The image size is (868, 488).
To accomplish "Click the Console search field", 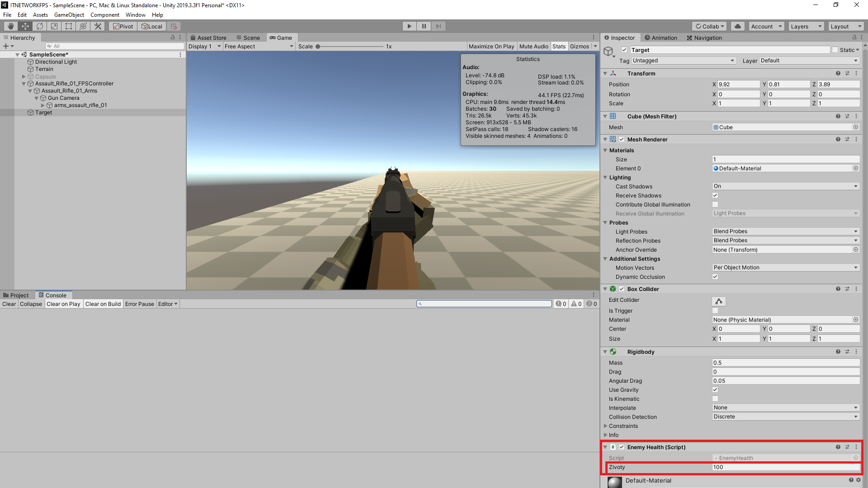I will 484,304.
